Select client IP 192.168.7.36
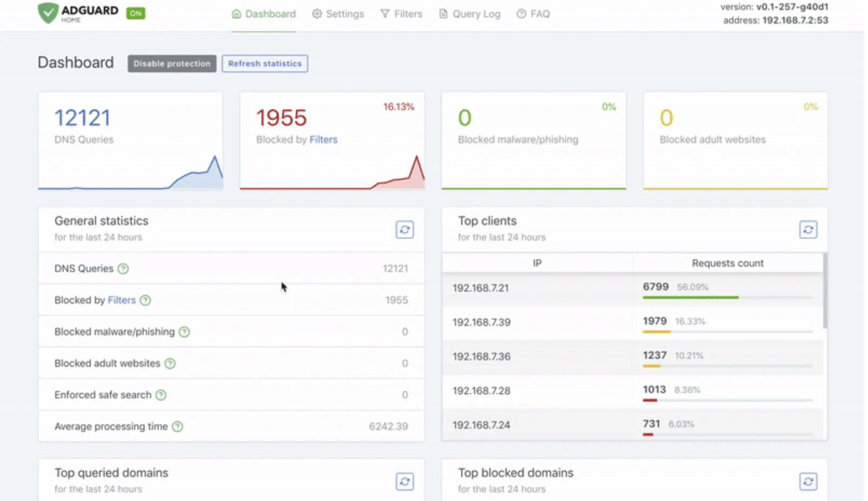The height and width of the screenshot is (501, 868). pos(481,357)
